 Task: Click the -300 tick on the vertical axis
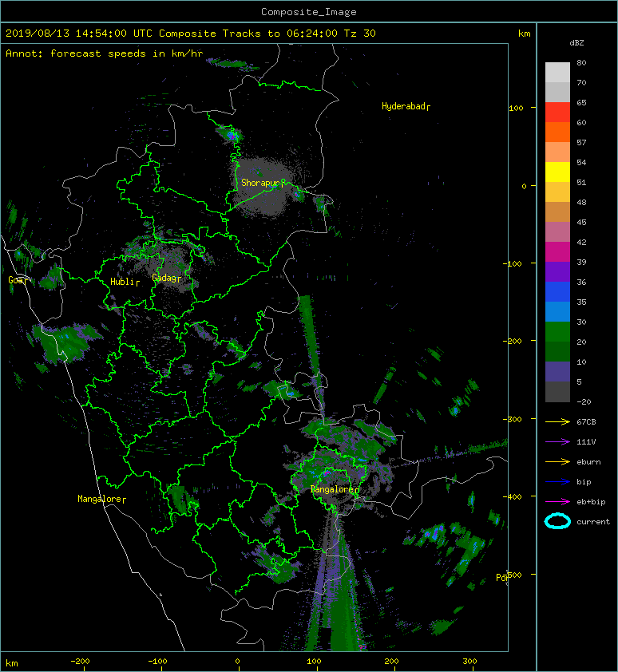512,419
